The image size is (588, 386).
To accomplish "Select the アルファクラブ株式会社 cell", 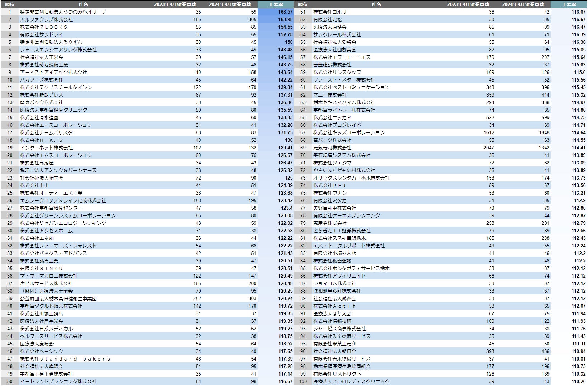I will click(46, 19).
